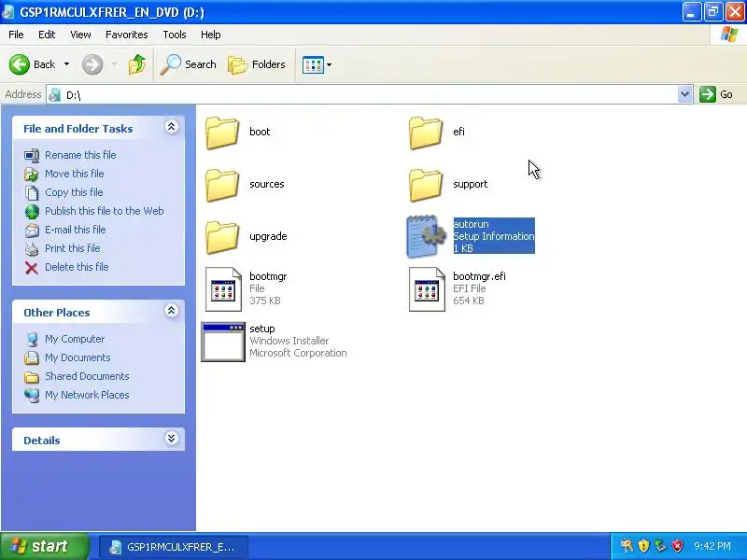Select the boot folder icon
This screenshot has width=747, height=560.
pyautogui.click(x=222, y=133)
